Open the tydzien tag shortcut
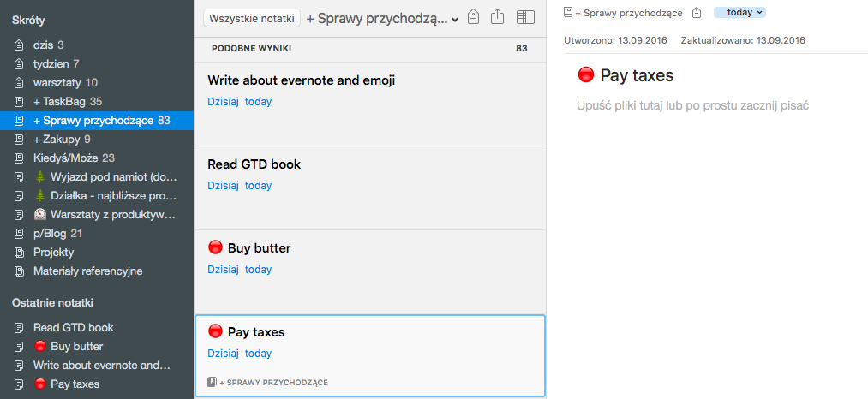This screenshot has height=399, width=868. coord(97,63)
